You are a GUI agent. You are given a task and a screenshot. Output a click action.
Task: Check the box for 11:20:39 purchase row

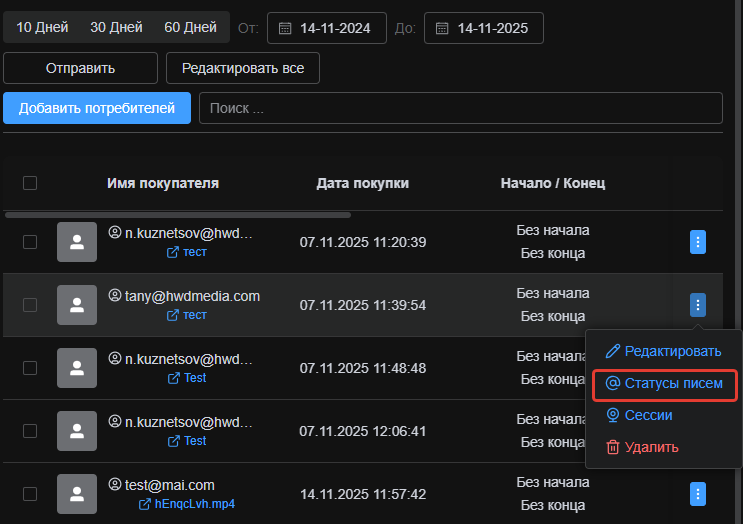(x=30, y=242)
